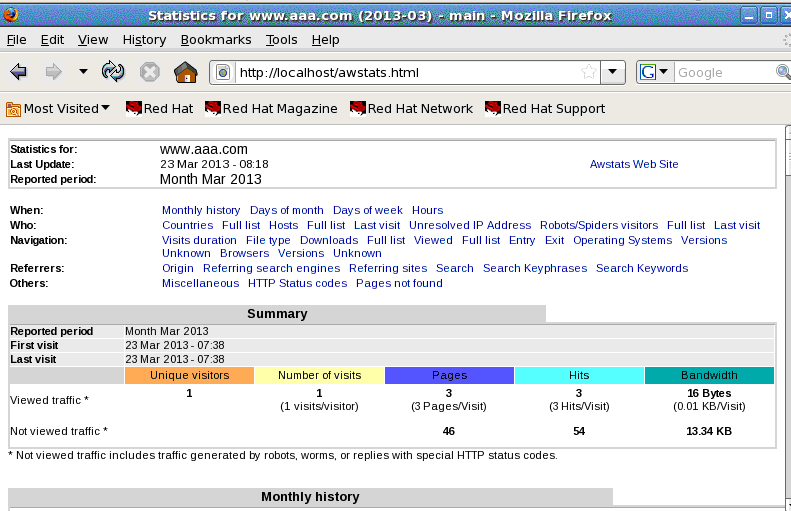Click the orange Unique visitors header cell

(189, 375)
